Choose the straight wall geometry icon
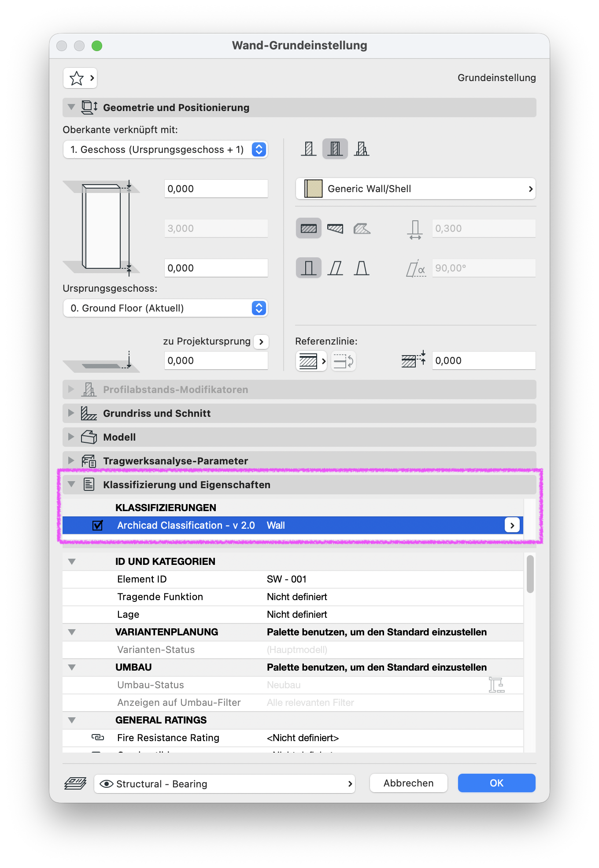Viewport: 599px width, 868px height. coord(309,228)
